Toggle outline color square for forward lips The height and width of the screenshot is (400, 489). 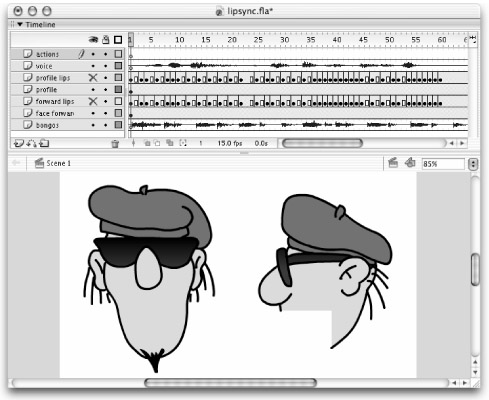click(118, 101)
